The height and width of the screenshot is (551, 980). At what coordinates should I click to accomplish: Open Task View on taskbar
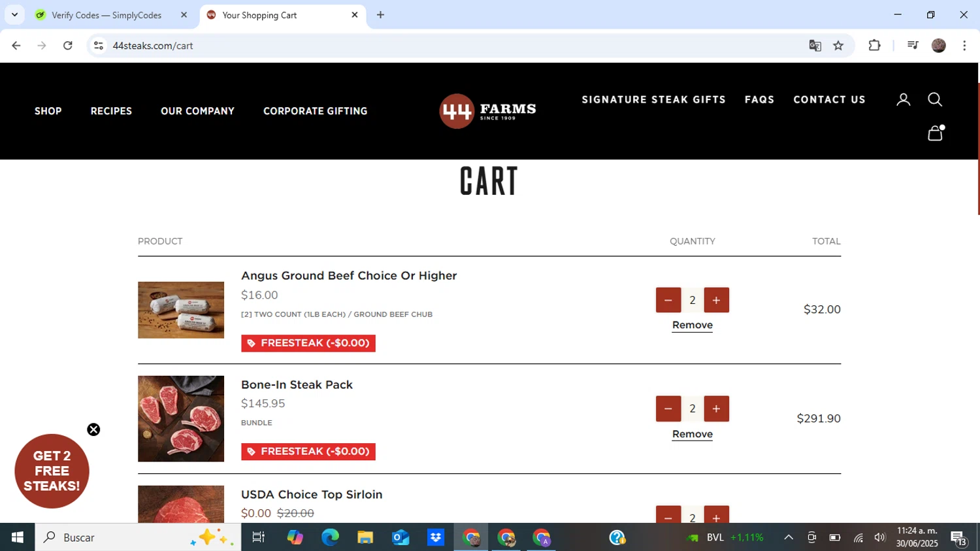pos(259,537)
